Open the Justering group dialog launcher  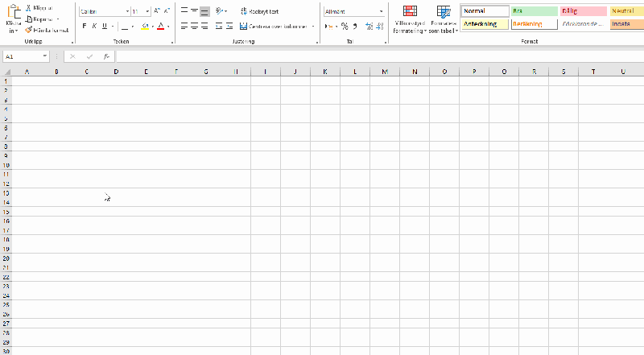point(317,42)
